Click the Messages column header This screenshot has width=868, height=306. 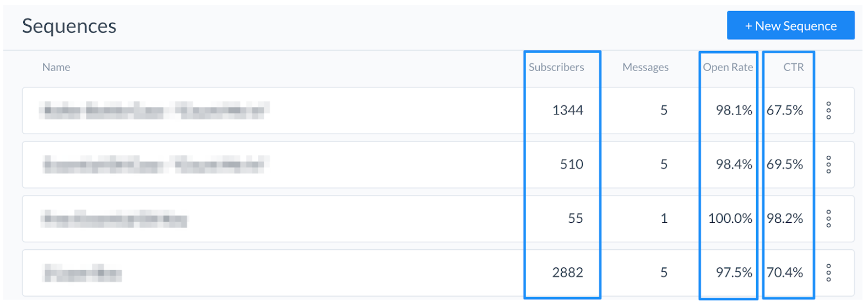(x=645, y=67)
